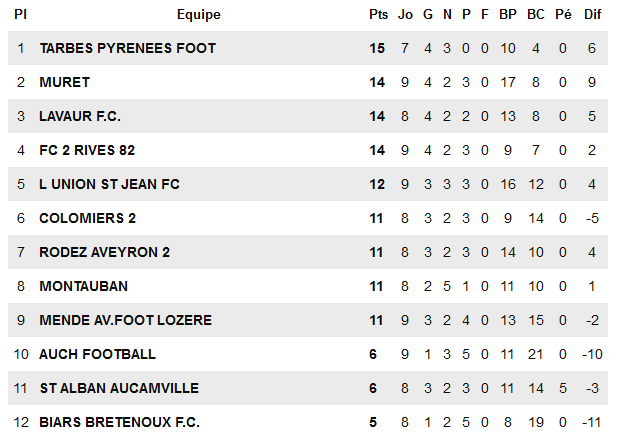Click RODEZ AVEYRON 2 in table
618x442 pixels.
tap(104, 252)
